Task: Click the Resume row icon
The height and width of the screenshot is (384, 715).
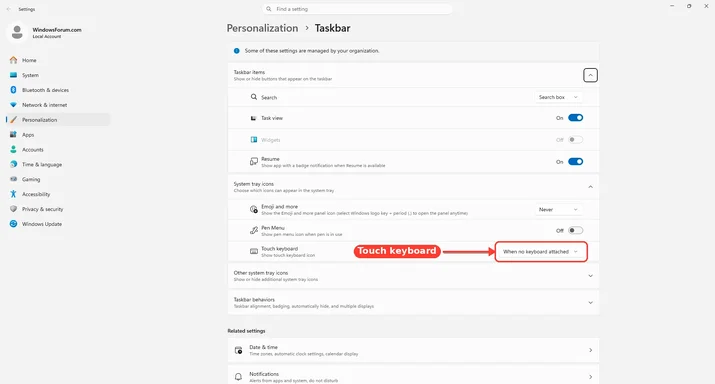Action: (x=254, y=161)
